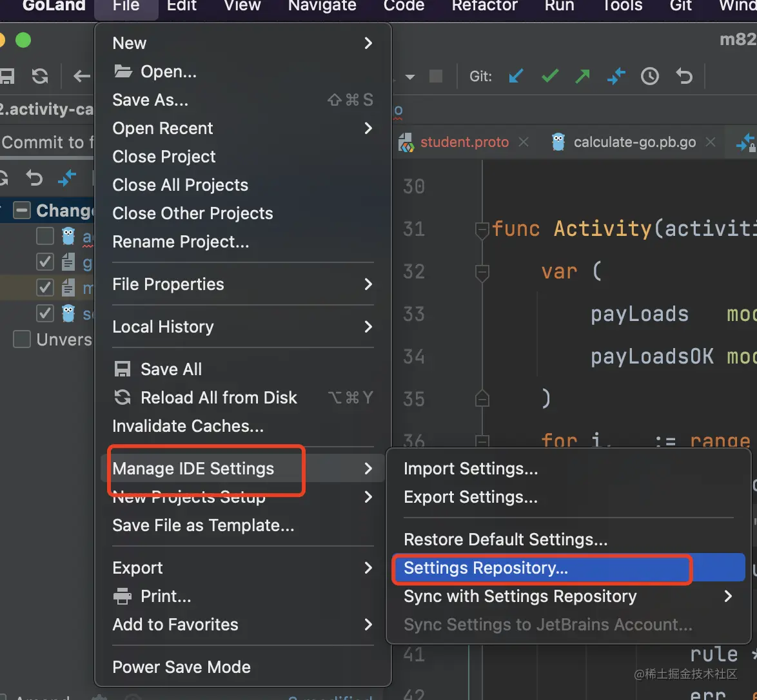Expand the Export submenu
Screen dimensions: 757x700
click(x=368, y=568)
